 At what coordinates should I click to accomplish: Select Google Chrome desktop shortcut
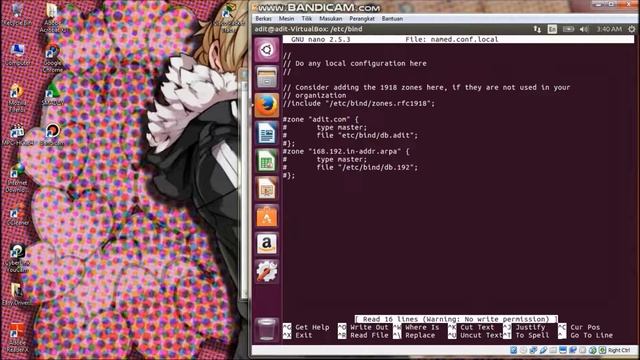52,59
